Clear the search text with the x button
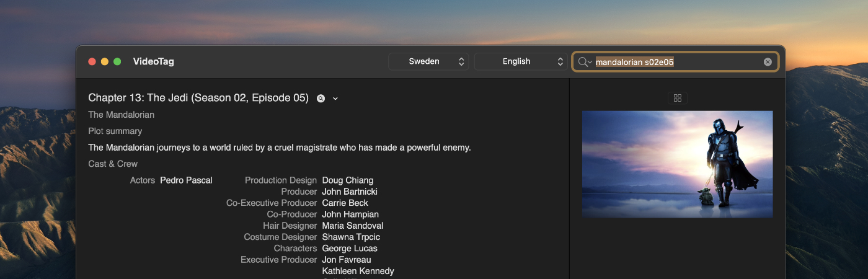868x279 pixels. [x=768, y=62]
